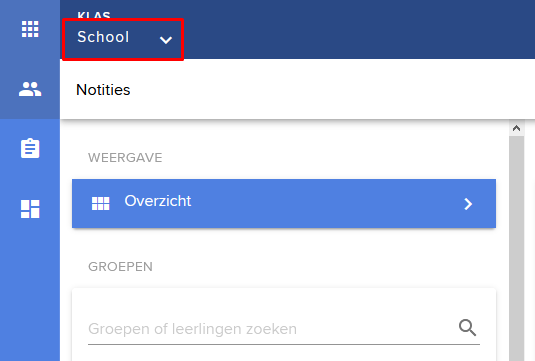
Task: Open the School class dropdown
Action: coord(123,40)
